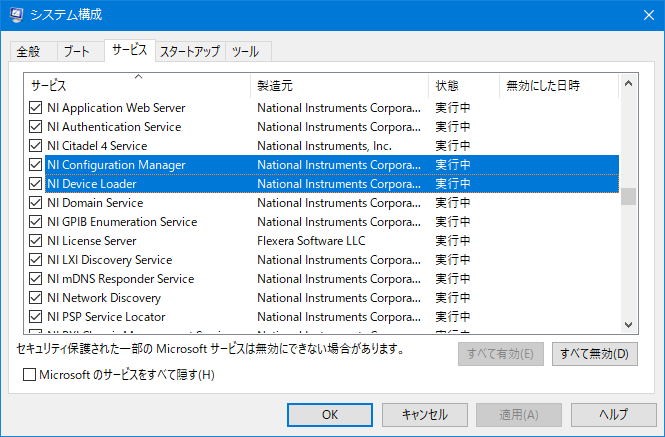Screen dimensions: 665x437
Task: Uncheck NI GPIB Enumeration Service checkbox
Action: coord(36,222)
